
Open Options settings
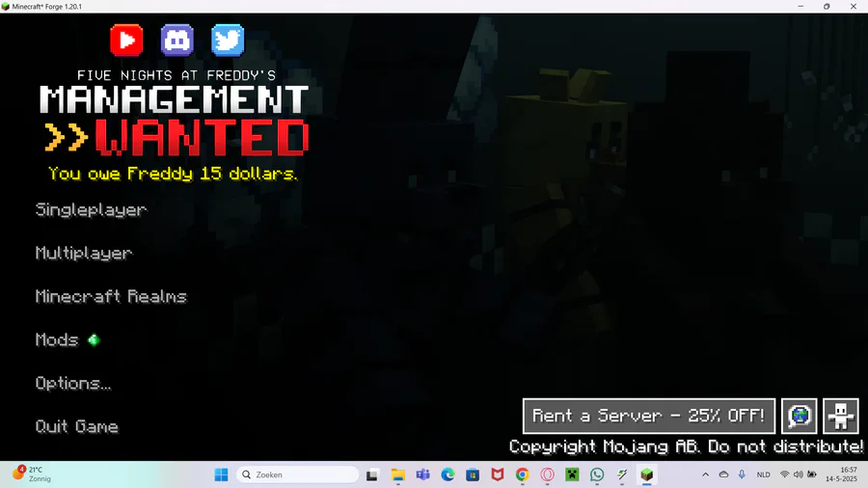(x=73, y=383)
